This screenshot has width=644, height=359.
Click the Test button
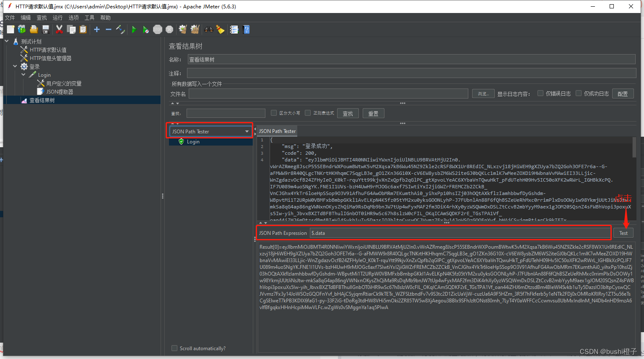[623, 233]
